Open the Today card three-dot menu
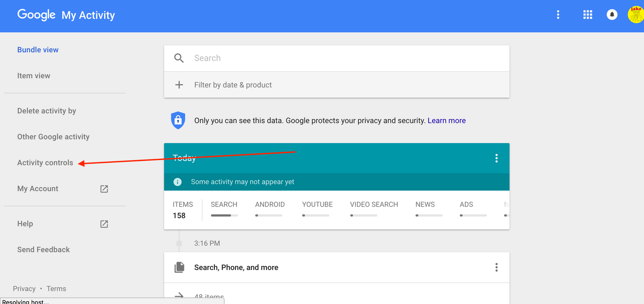 [x=497, y=158]
